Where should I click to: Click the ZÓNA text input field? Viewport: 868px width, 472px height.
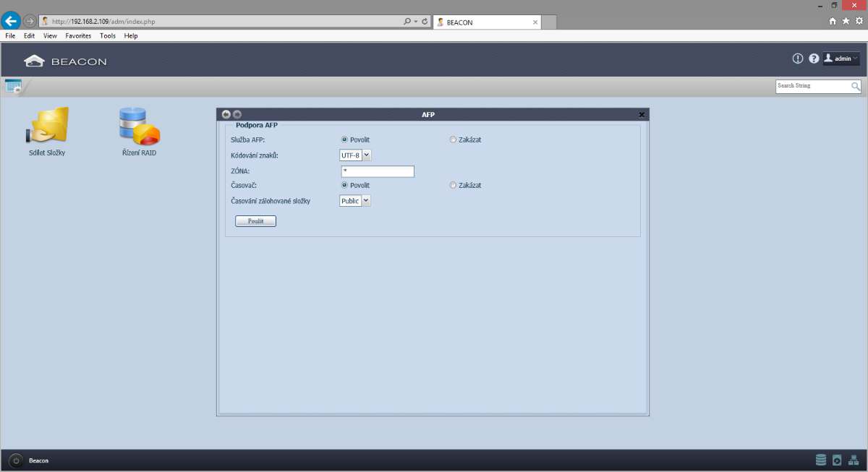(x=378, y=171)
